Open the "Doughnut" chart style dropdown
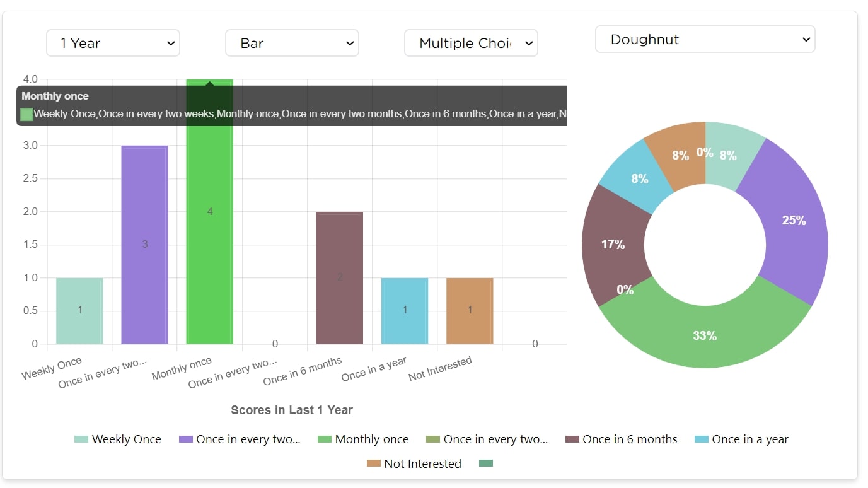This screenshot has width=868, height=488. tap(705, 39)
